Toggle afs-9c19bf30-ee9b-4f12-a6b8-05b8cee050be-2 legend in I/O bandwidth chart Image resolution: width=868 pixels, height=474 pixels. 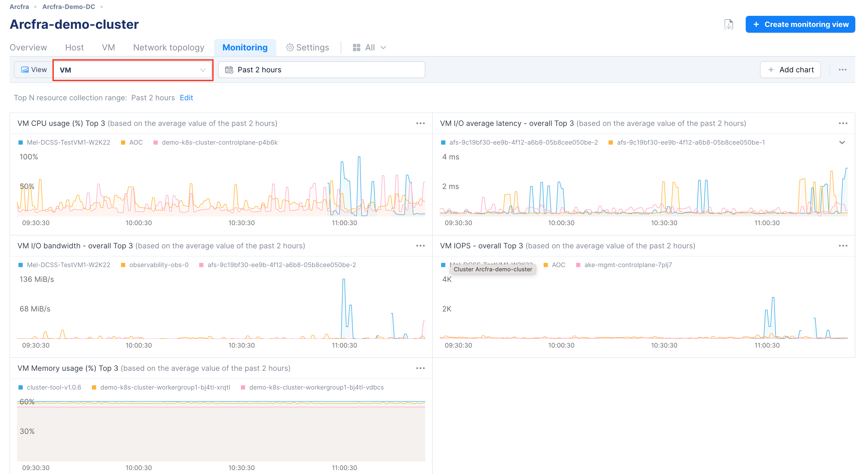click(x=277, y=265)
